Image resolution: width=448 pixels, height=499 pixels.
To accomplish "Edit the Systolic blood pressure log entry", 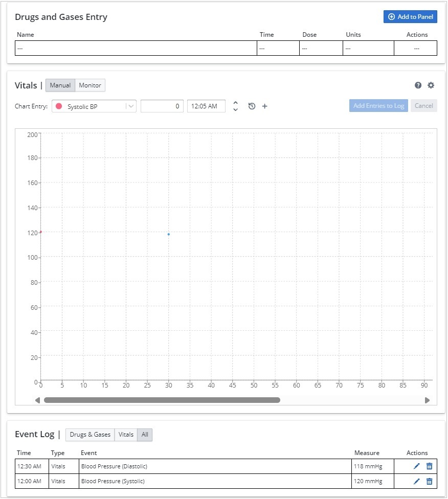I will click(x=416, y=482).
